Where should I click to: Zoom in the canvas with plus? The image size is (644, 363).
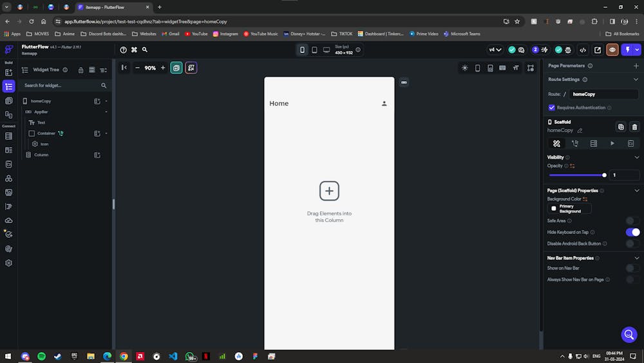click(163, 68)
